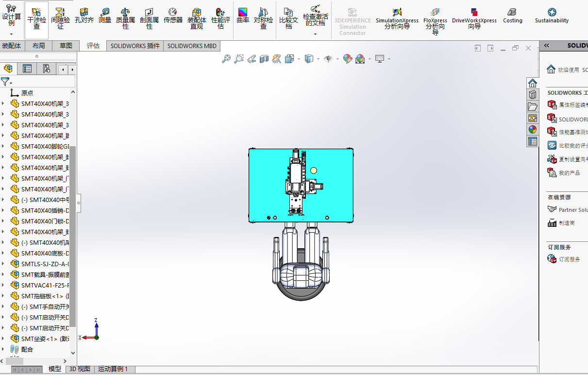Viewport: 588px width, 375px height.
Task: Switch to the 3D 视图 bottom tab
Action: (x=79, y=369)
